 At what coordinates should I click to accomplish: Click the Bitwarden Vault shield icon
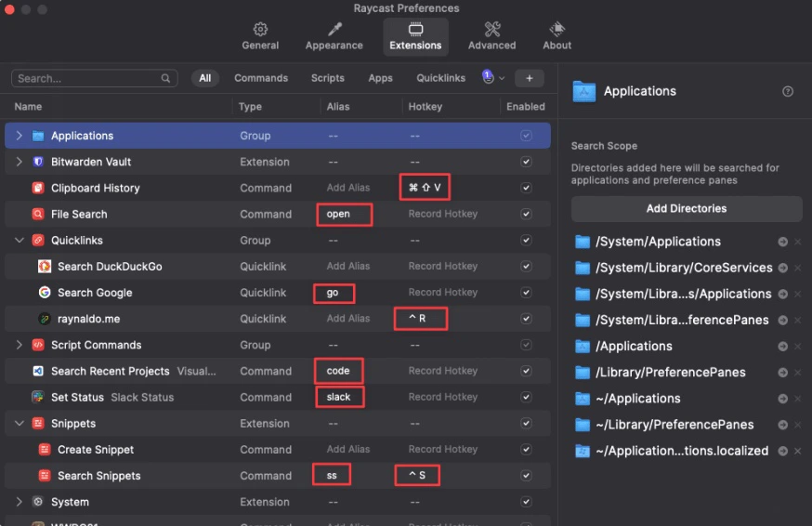(38, 162)
